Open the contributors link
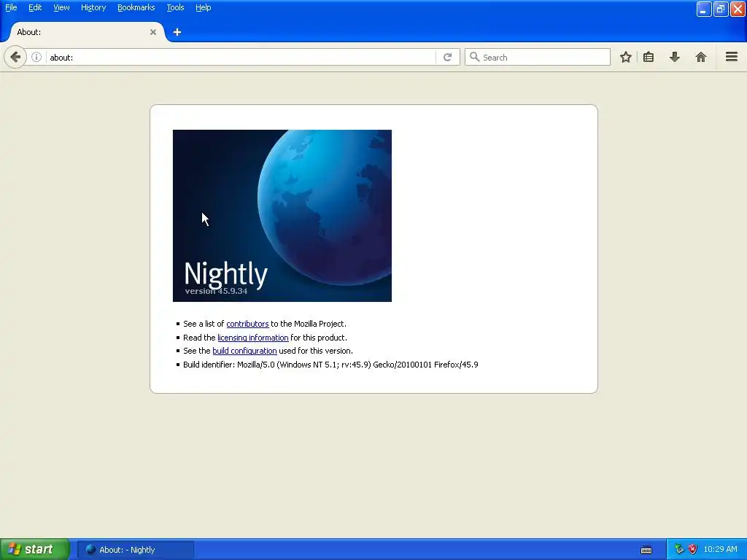 [x=247, y=324]
